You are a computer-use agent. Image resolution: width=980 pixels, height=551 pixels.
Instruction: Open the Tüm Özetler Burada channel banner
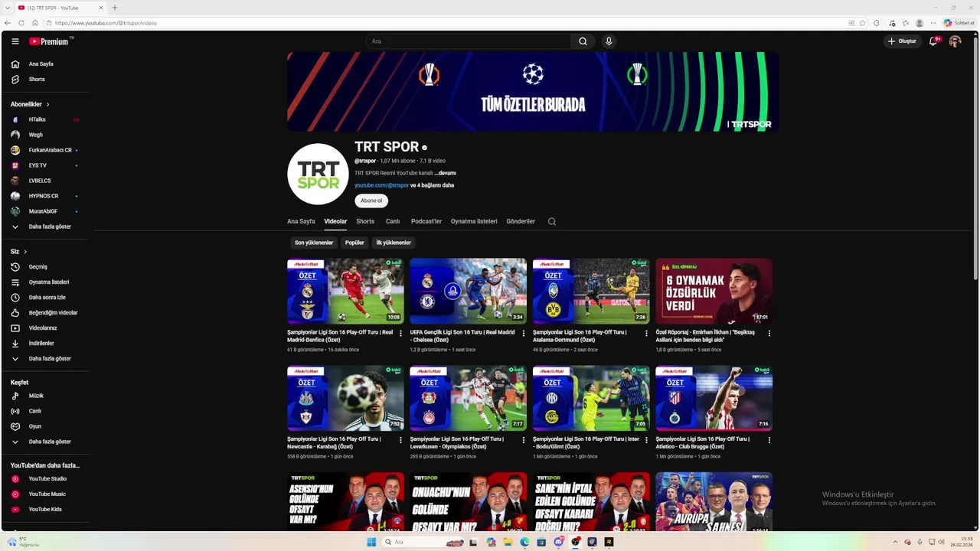tap(533, 92)
